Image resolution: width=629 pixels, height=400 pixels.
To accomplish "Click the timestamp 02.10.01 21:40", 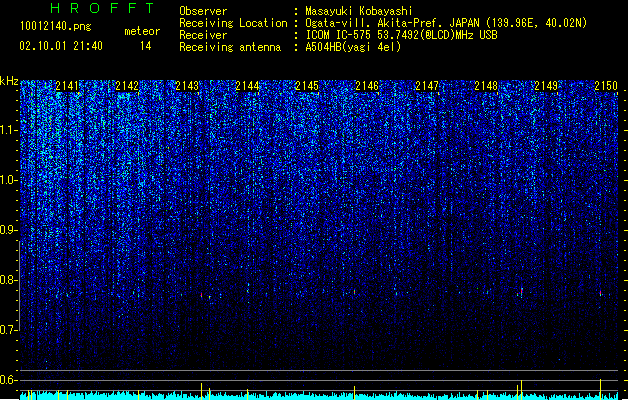I will click(x=61, y=46).
